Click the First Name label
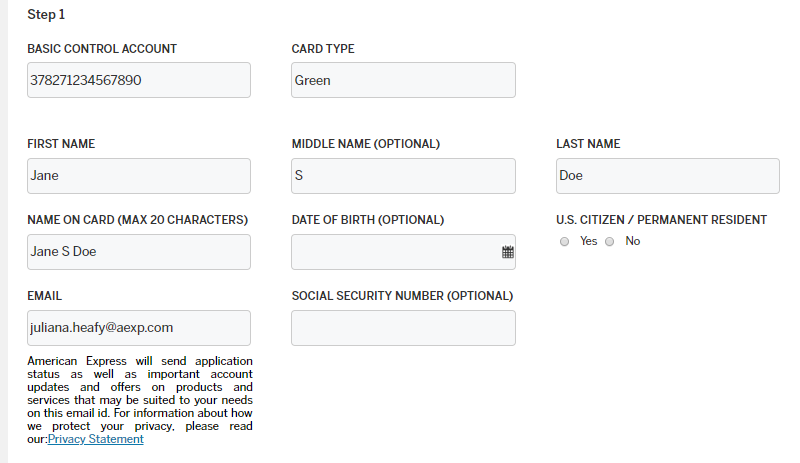The image size is (800, 463). pos(61,144)
